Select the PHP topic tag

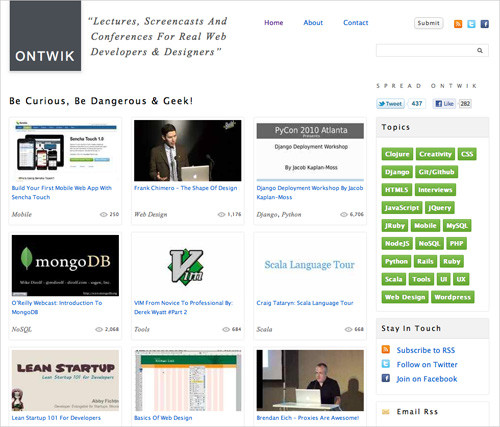tap(456, 243)
